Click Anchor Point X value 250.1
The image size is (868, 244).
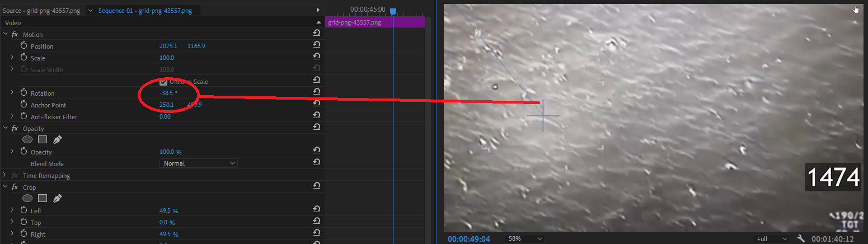point(167,105)
